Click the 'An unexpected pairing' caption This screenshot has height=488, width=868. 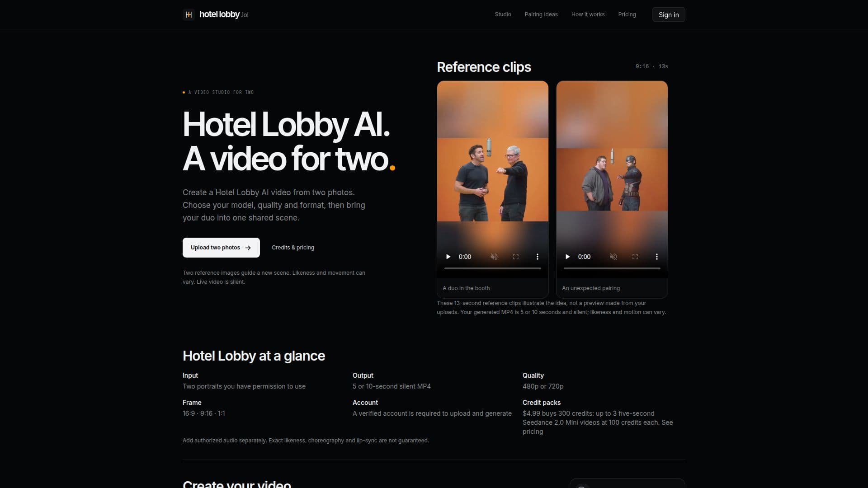point(591,288)
